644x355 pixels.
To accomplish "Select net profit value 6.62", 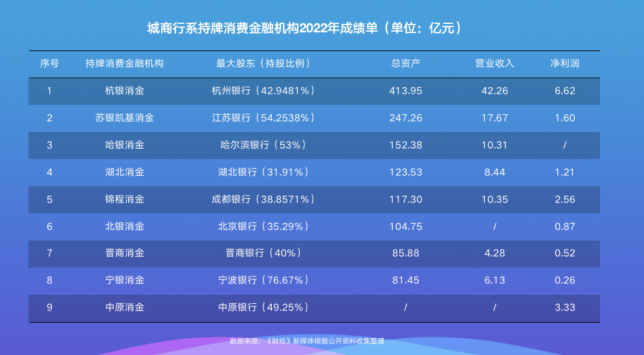I will tap(565, 91).
